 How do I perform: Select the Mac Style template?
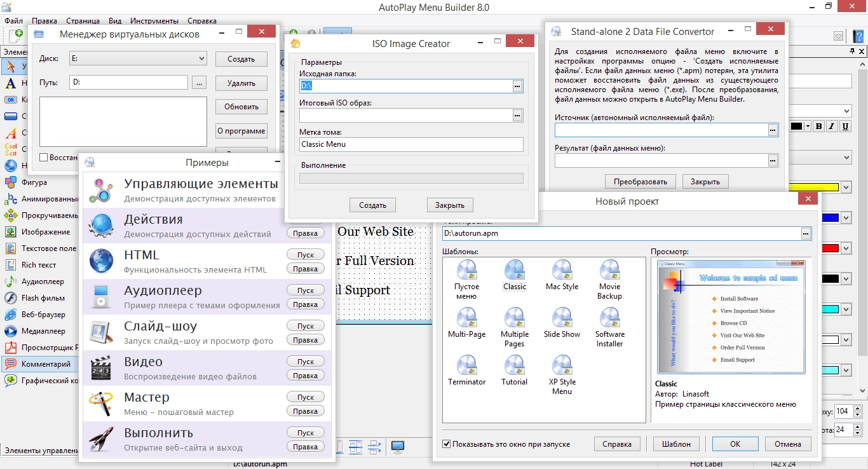(x=562, y=275)
